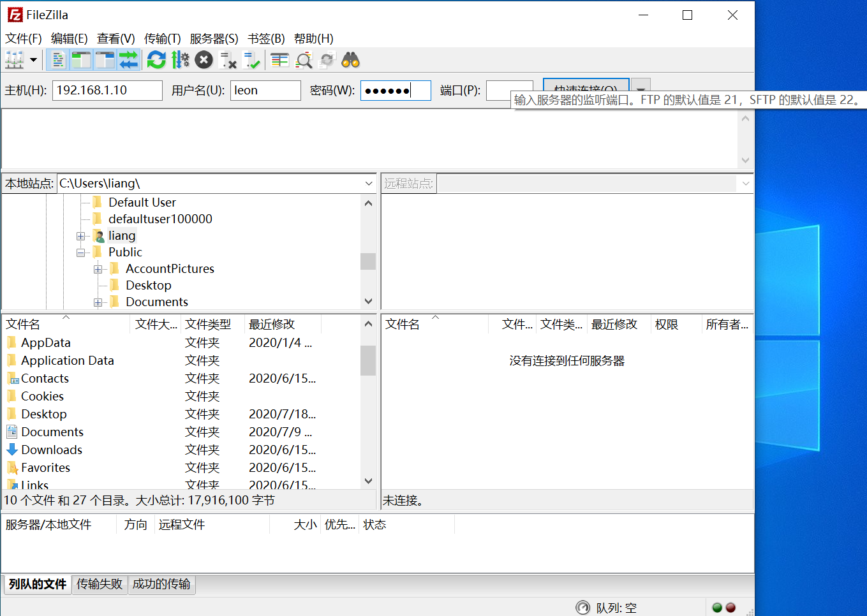Expand the Documents folder node in tree

98,302
